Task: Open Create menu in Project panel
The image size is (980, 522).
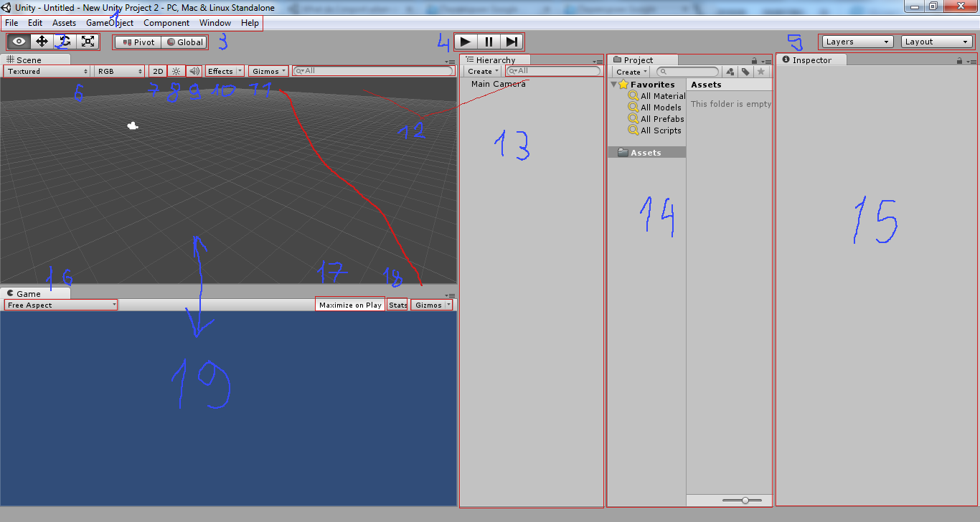Action: [x=631, y=72]
